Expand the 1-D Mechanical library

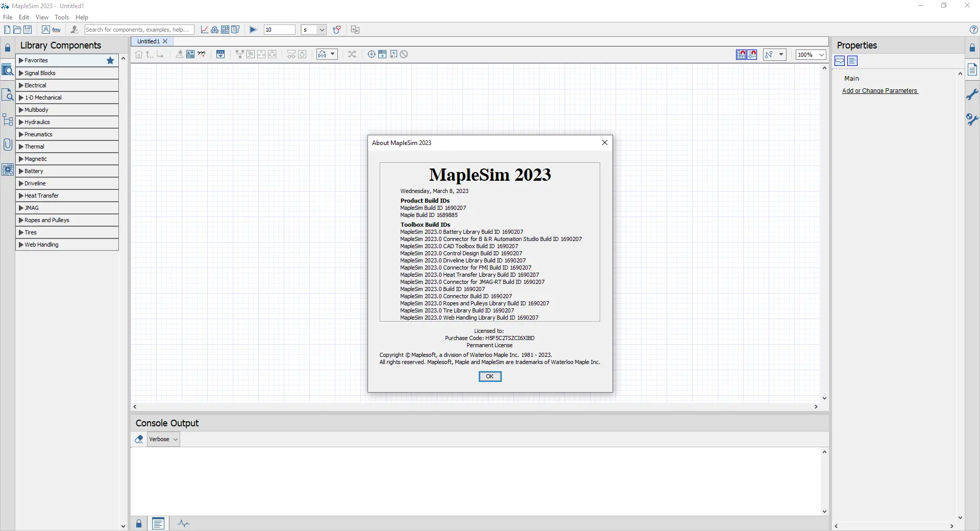tap(67, 98)
